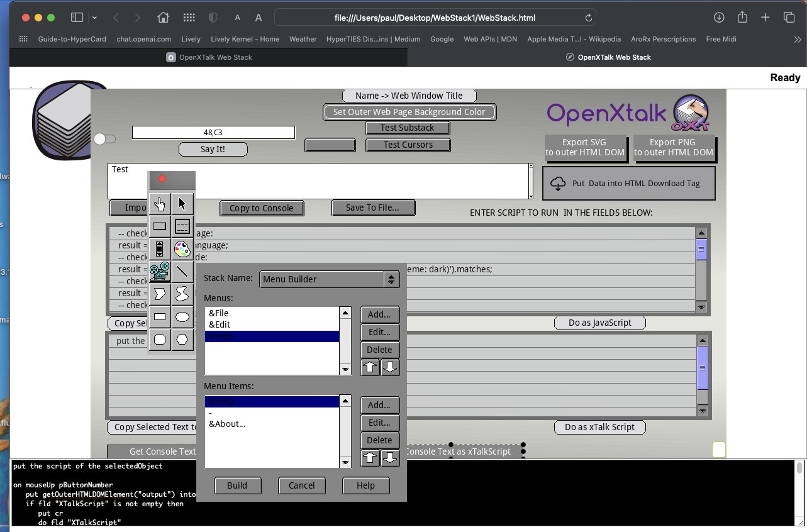Move selected menu item up in Menu Items list
The width and height of the screenshot is (807, 532).
click(x=370, y=458)
